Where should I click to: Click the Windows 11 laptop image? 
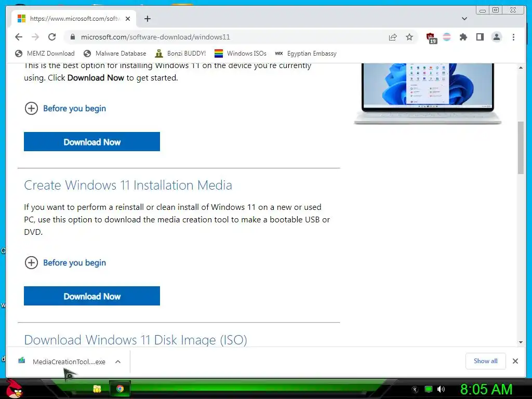click(x=428, y=94)
